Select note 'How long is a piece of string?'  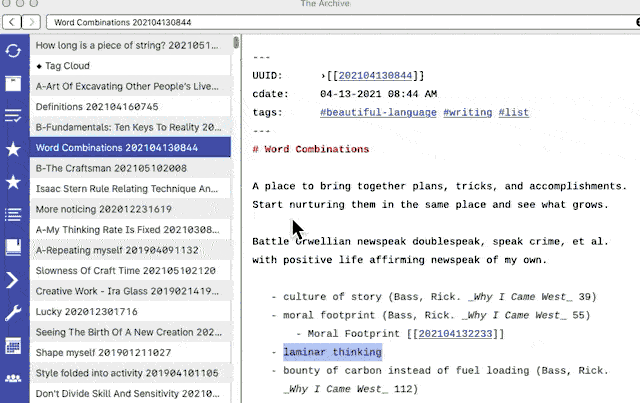click(130, 45)
